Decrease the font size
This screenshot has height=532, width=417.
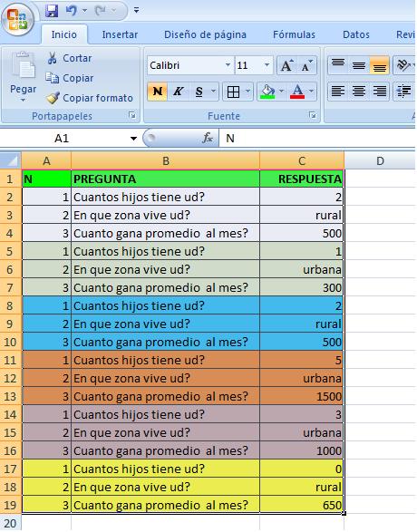(x=306, y=65)
